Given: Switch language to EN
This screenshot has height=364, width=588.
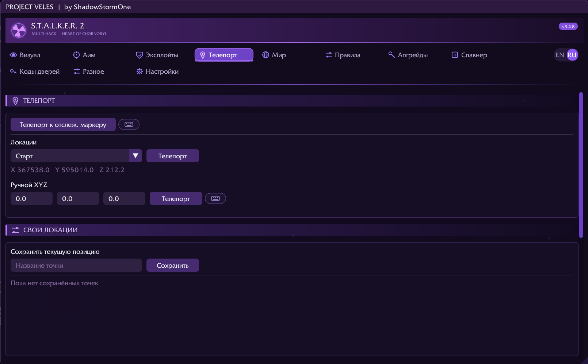Looking at the screenshot, I should coord(560,55).
